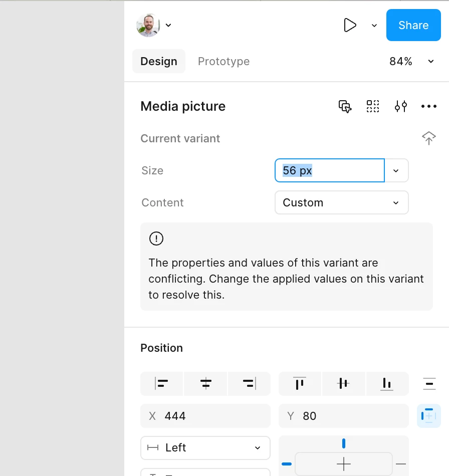Click the Media picture component title
The width and height of the screenshot is (449, 476).
(183, 106)
